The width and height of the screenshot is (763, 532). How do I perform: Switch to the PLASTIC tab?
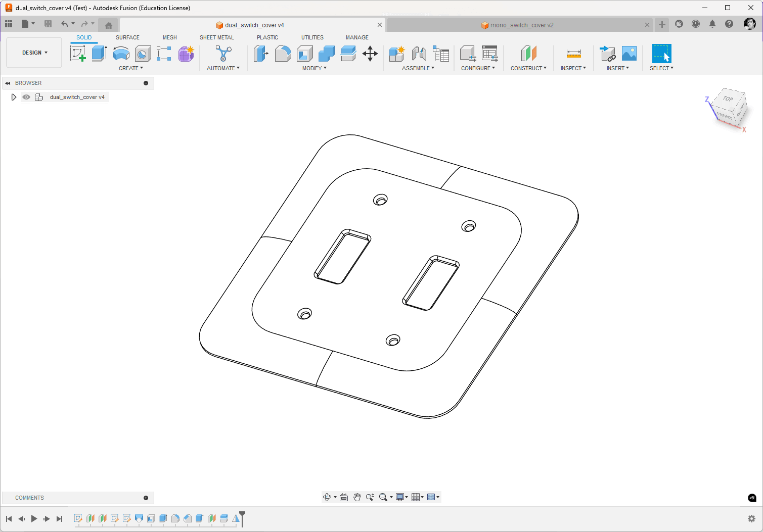(267, 37)
